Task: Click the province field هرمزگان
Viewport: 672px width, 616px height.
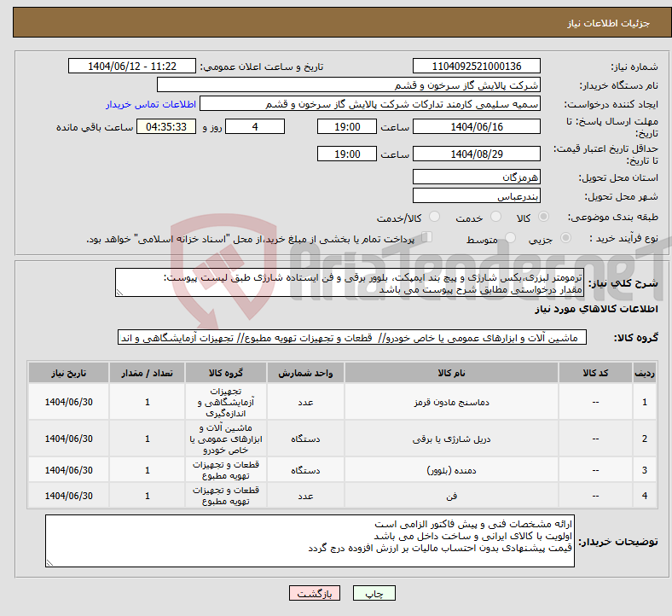Action: click(476, 177)
